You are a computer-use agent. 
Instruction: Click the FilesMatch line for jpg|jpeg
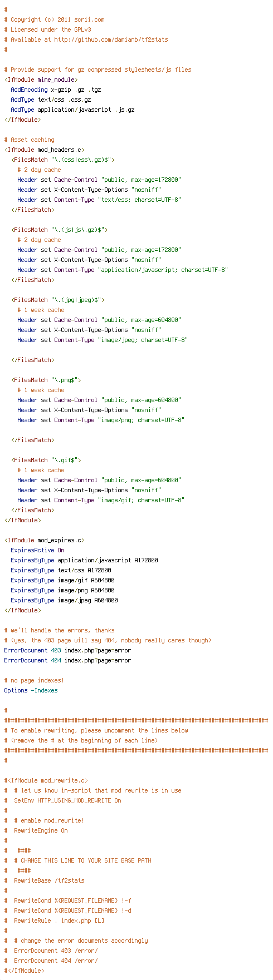click(57, 300)
